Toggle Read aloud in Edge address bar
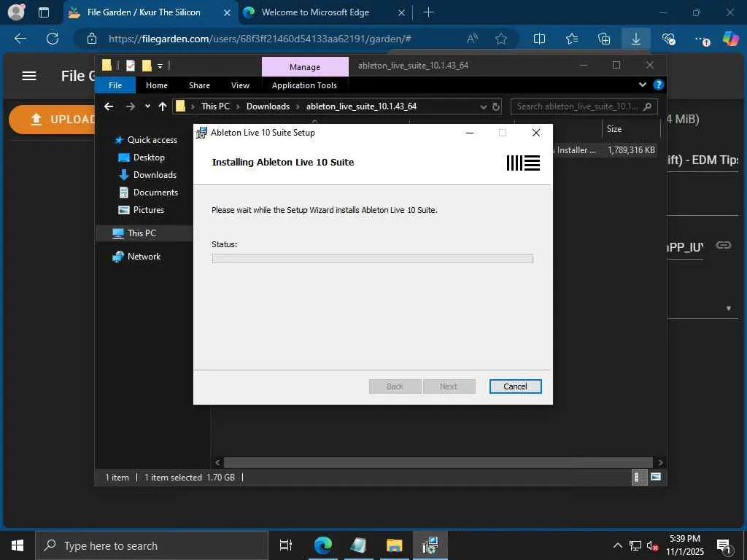Viewport: 747px width, 560px height. [472, 39]
